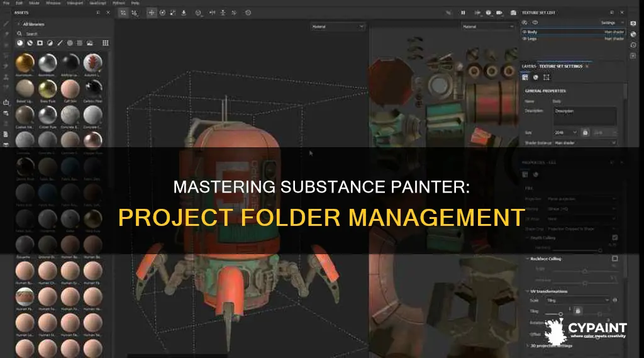Open 2D view Material channel dropdown
Image resolution: width=644 pixels, height=358 pixels.
[488, 26]
